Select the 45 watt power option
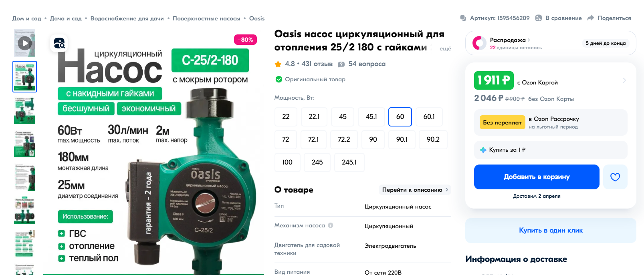This screenshot has width=644, height=275. tap(343, 116)
